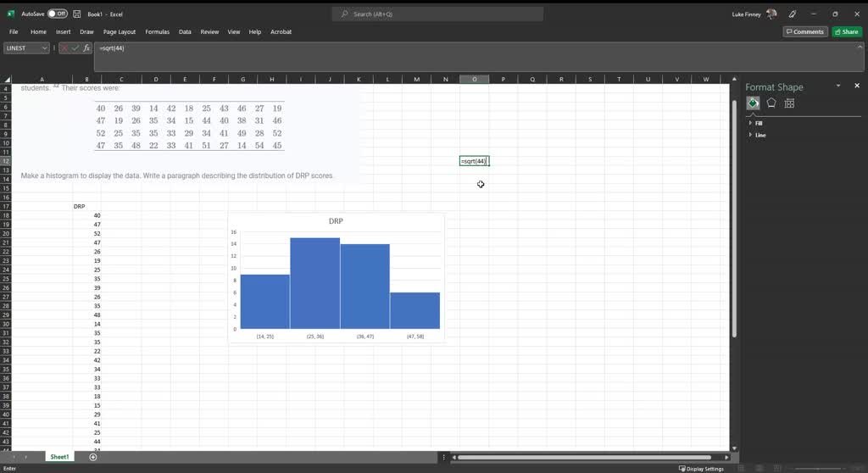Cancel the formula entry with X

click(x=64, y=48)
